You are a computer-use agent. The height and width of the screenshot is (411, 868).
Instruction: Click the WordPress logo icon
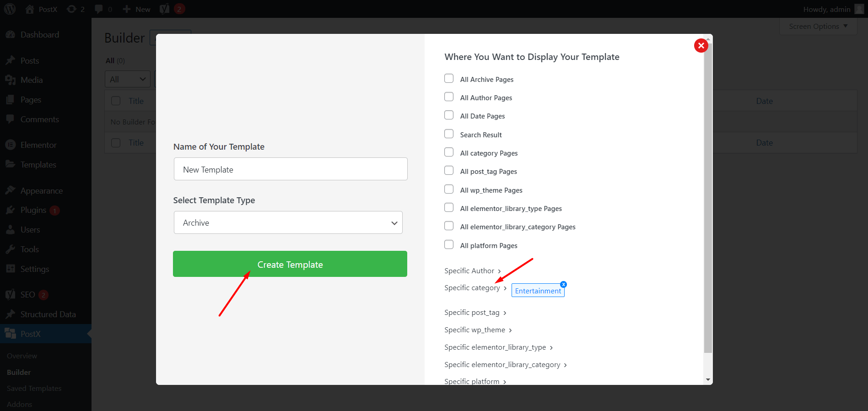[10, 9]
